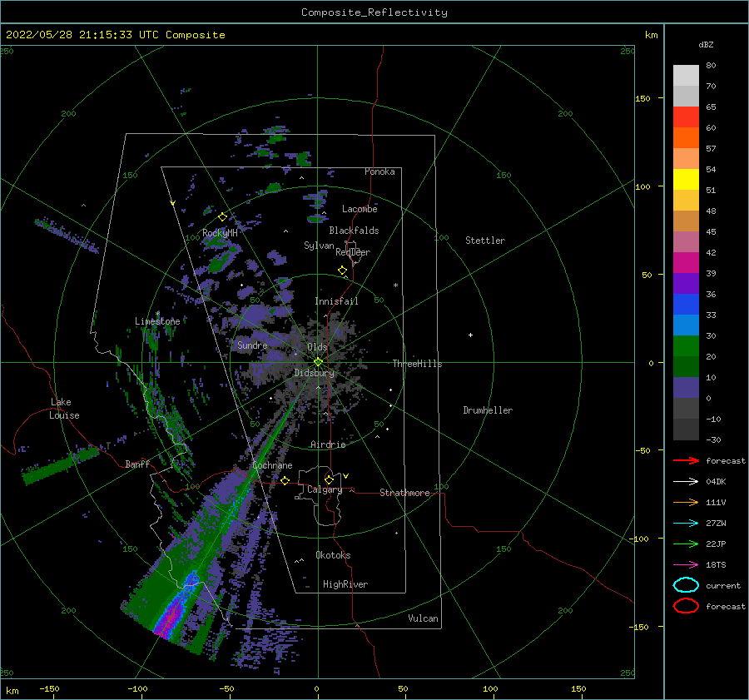Click the 04DK legend label
749x700 pixels.
(x=716, y=482)
